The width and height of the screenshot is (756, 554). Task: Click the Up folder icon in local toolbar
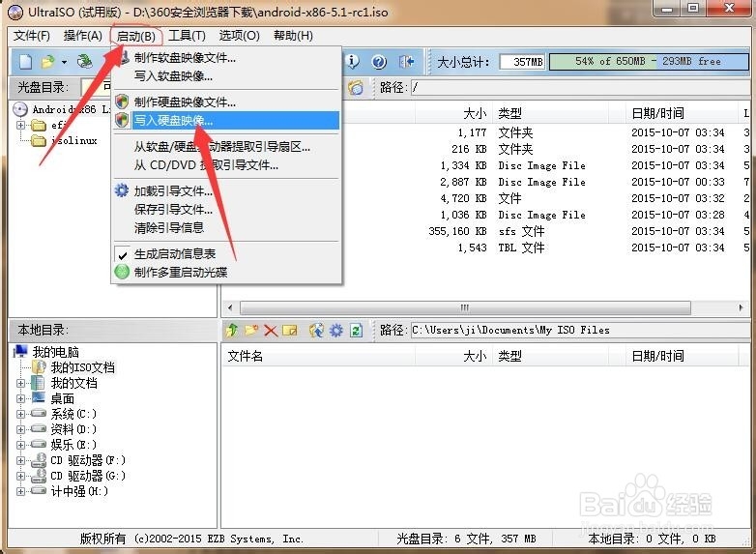[232, 331]
